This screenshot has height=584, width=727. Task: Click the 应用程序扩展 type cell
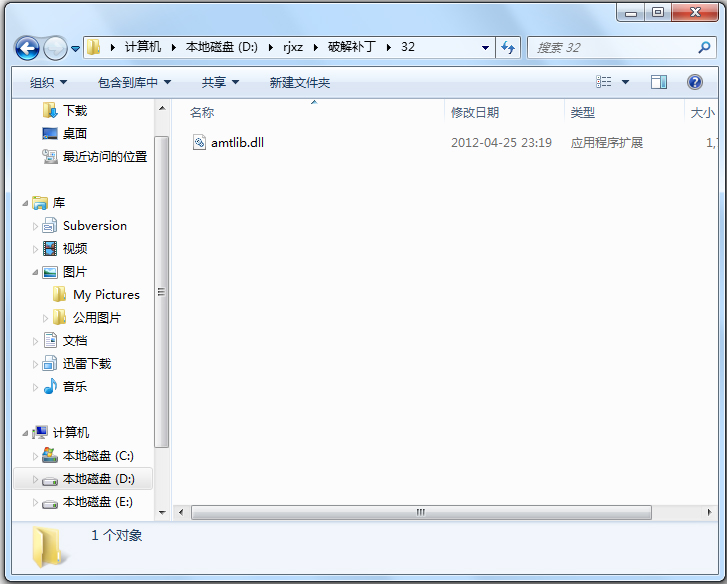click(606, 142)
